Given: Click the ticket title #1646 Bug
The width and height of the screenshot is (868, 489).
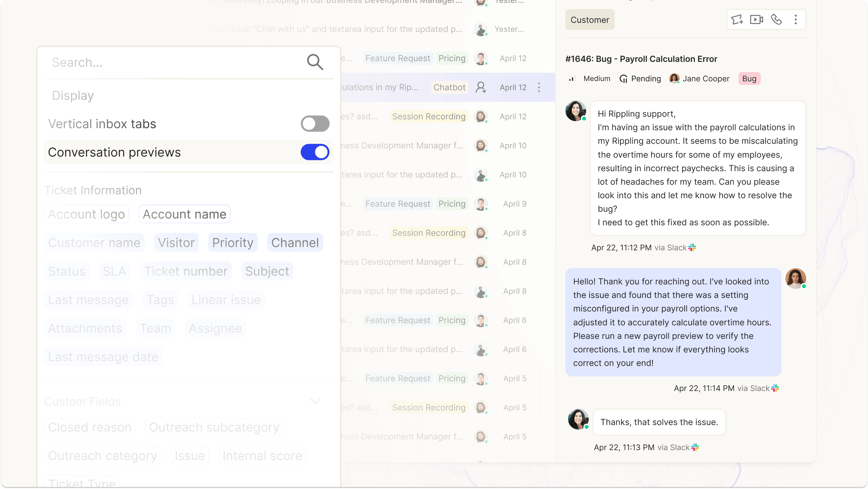Looking at the screenshot, I should click(641, 59).
